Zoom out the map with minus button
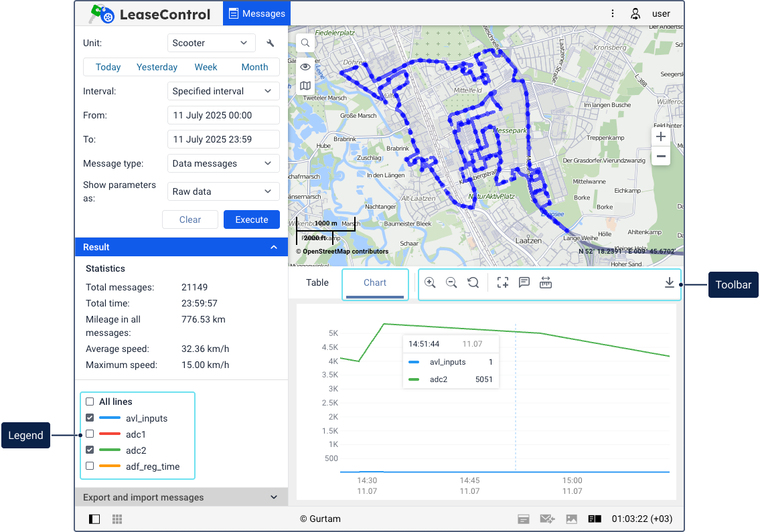Image resolution: width=760 pixels, height=532 pixels. tap(661, 156)
